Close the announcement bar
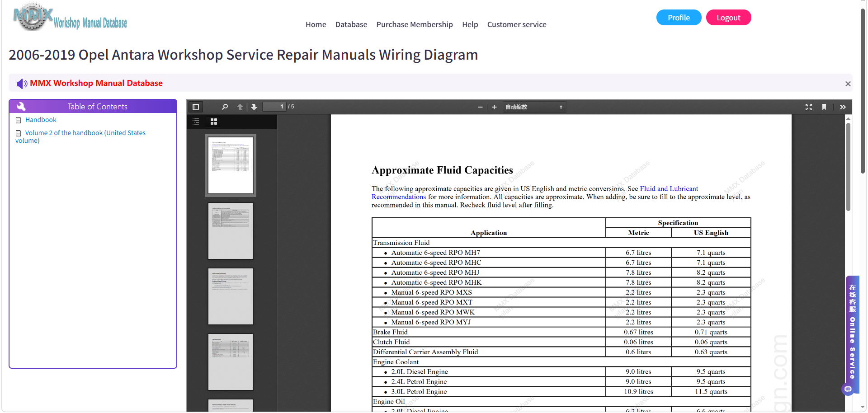The image size is (868, 413). (x=848, y=84)
